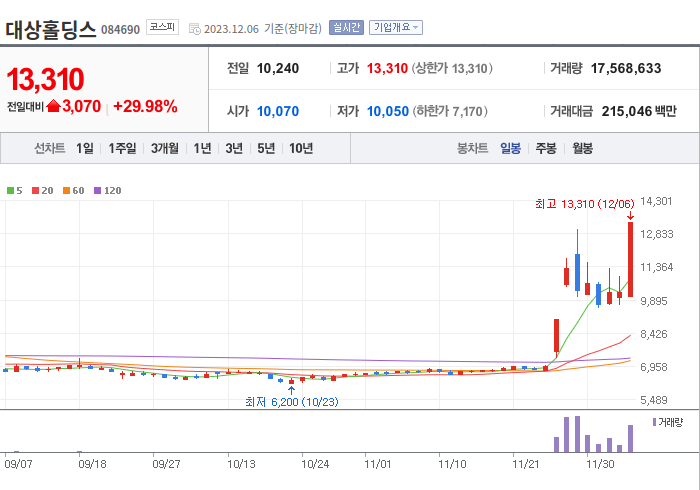Viewport: 700px width, 490px height.
Task: Click the red 20-day moving average swatch
Action: (x=35, y=191)
